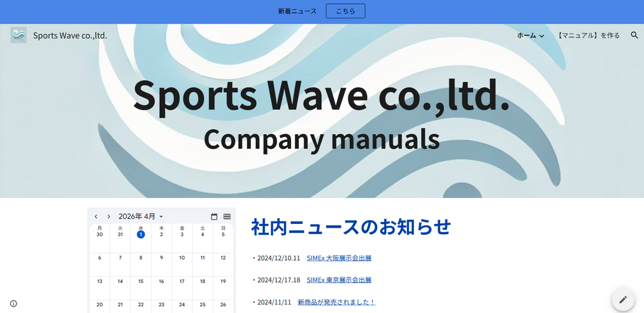Select day 15 in the calendar

click(141, 281)
